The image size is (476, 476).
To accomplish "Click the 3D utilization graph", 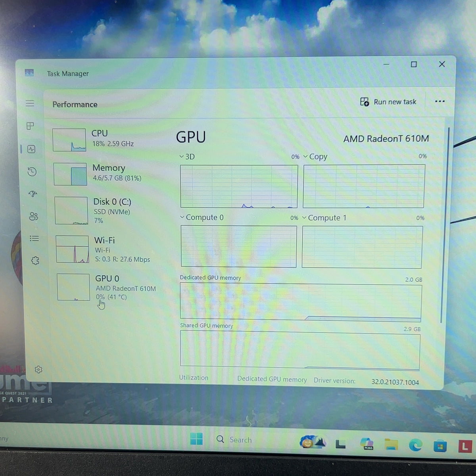I will coord(239,186).
